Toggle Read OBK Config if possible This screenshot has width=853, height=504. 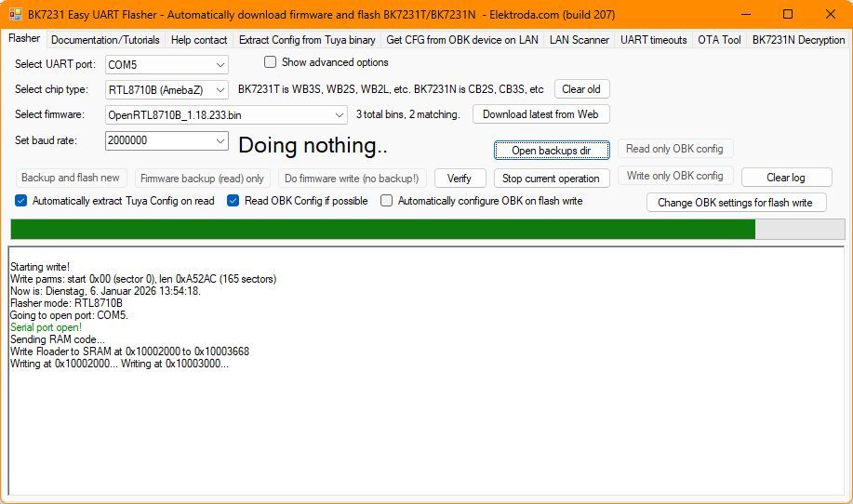click(233, 201)
